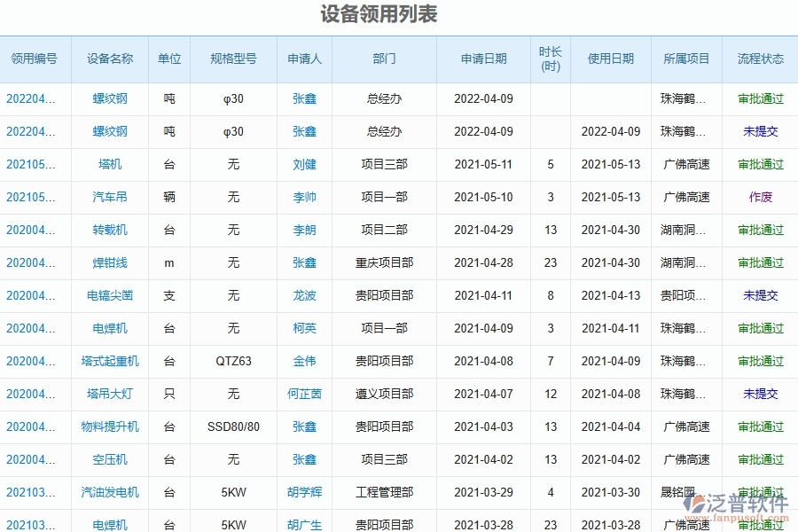
Task: Open the 汽车吊 equipment name link
Action: tap(110, 198)
